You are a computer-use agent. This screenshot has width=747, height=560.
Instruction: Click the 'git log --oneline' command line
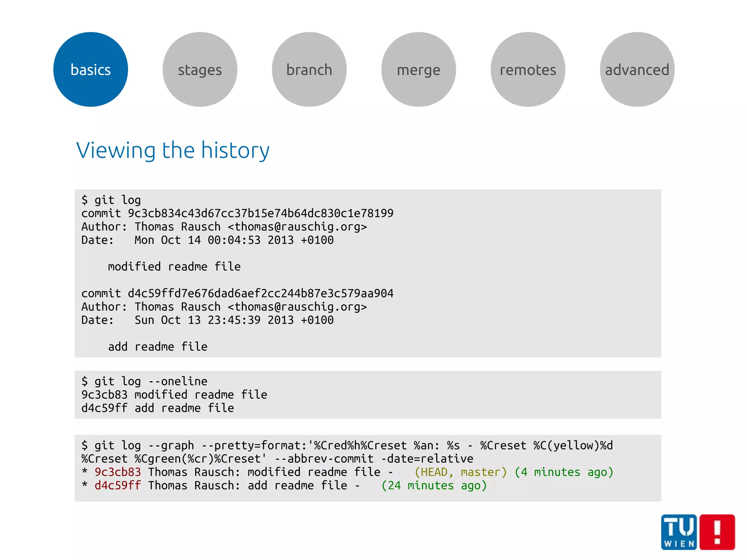click(144, 381)
